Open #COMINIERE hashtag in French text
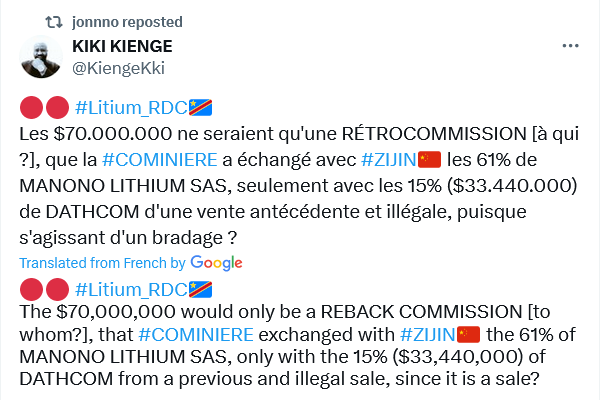This screenshot has height=400, width=600. pyautogui.click(x=160, y=160)
